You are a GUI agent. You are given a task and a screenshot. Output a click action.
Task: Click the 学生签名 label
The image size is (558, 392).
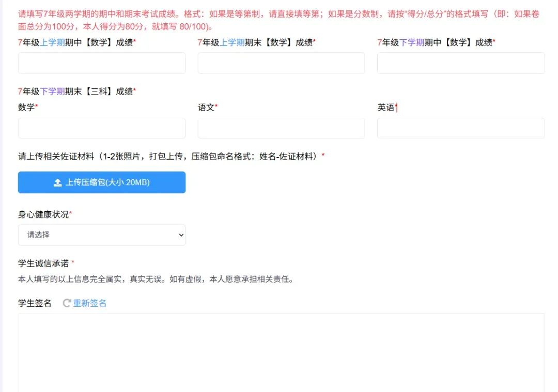pos(35,303)
